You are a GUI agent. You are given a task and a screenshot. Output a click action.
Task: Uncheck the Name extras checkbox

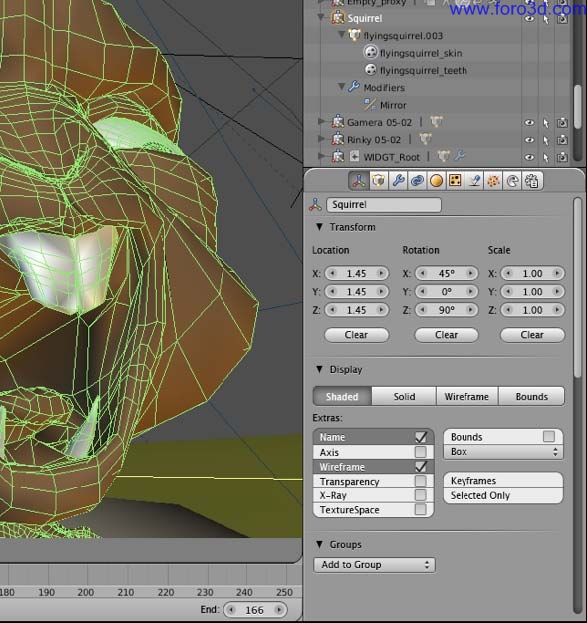[420, 437]
